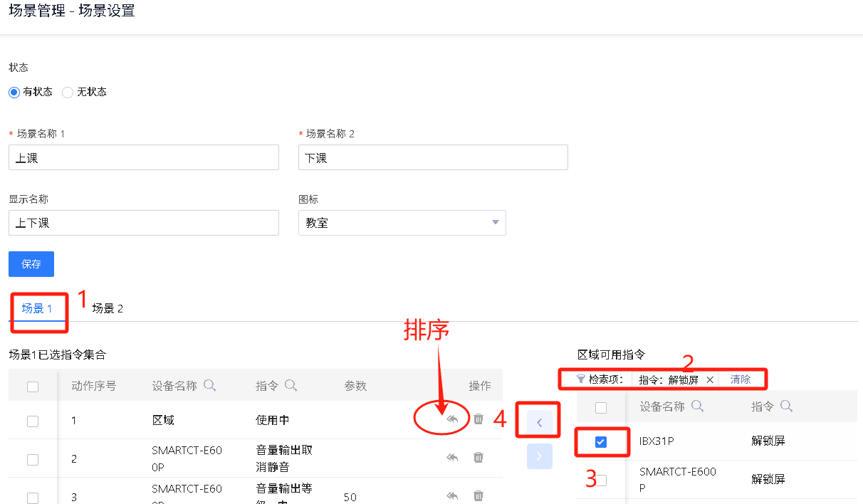
Task: Click the sort icon in row 2
Action: pyautogui.click(x=452, y=458)
